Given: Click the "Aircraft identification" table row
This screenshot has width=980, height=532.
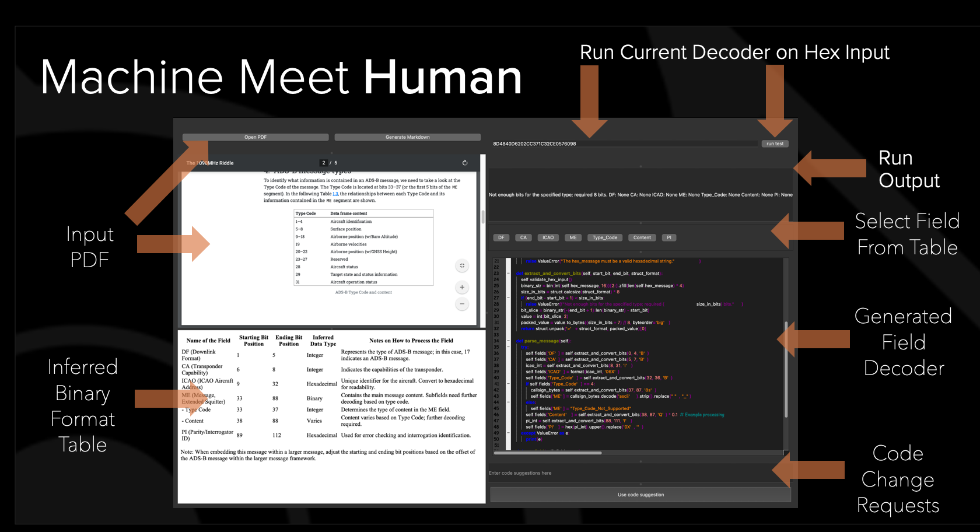Looking at the screenshot, I should (x=363, y=222).
